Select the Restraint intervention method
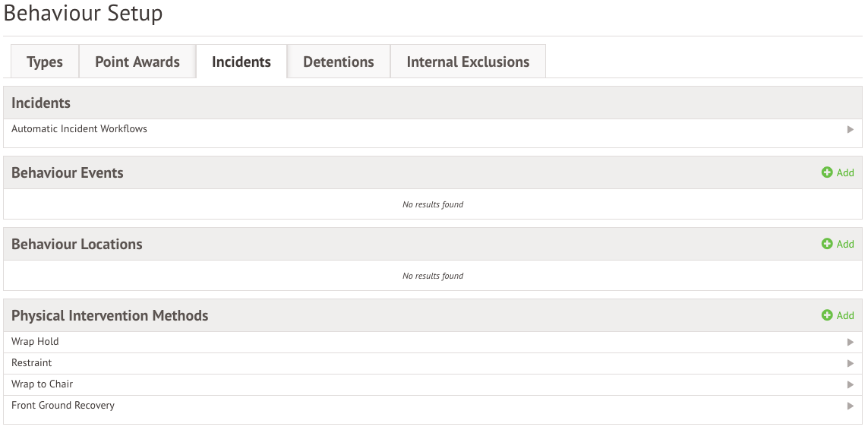This screenshot has width=868, height=433. (32, 363)
